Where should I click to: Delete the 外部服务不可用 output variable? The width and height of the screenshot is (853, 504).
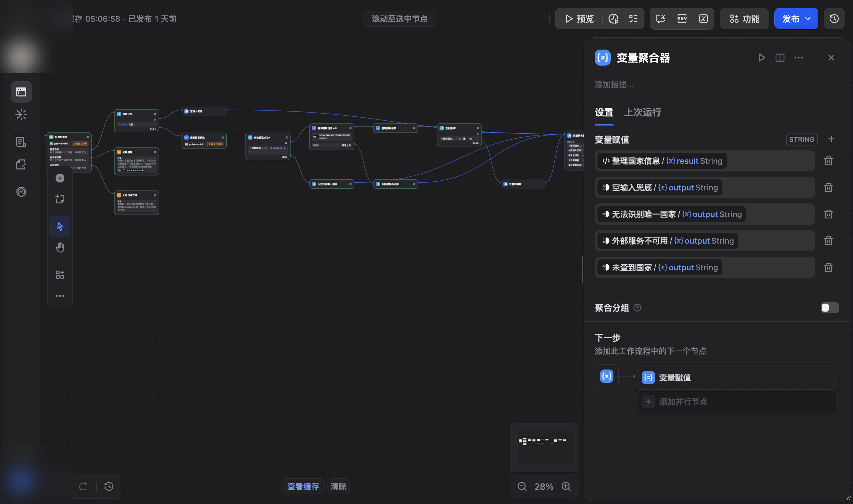click(829, 241)
